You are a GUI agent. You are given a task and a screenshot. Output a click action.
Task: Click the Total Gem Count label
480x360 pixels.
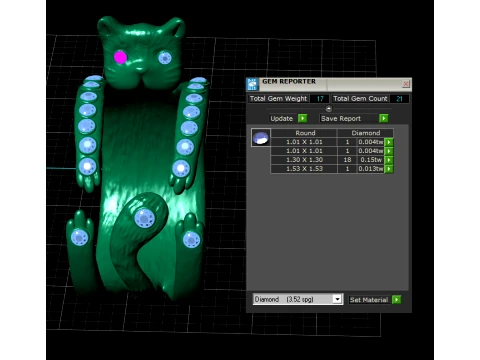(x=360, y=99)
